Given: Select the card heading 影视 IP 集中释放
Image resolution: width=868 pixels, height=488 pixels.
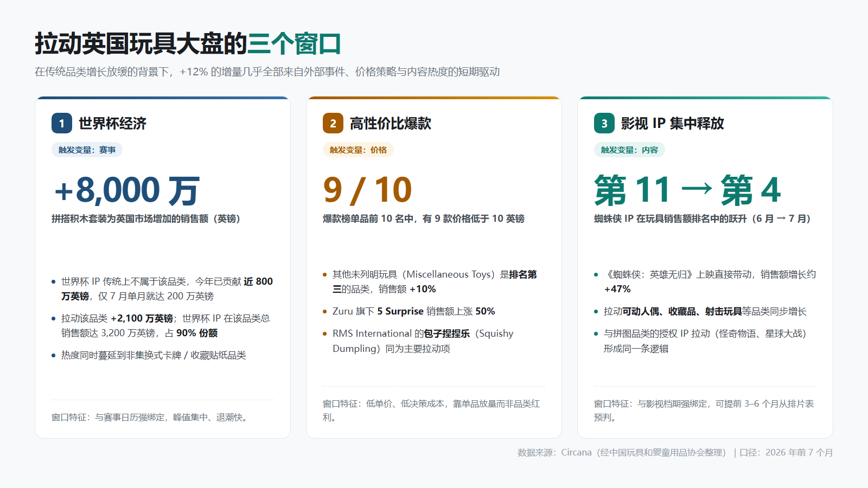Looking at the screenshot, I should coord(672,124).
